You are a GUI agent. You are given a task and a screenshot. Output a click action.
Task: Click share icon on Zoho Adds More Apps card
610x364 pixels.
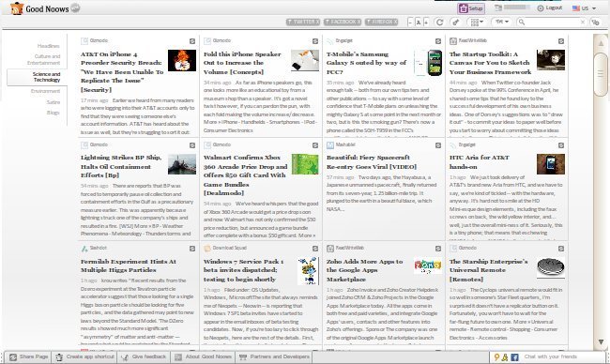(x=438, y=249)
